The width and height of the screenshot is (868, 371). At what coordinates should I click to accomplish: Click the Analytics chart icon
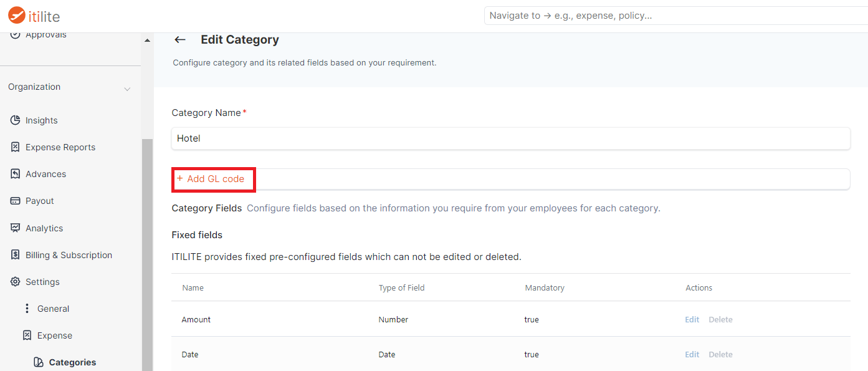(16, 228)
